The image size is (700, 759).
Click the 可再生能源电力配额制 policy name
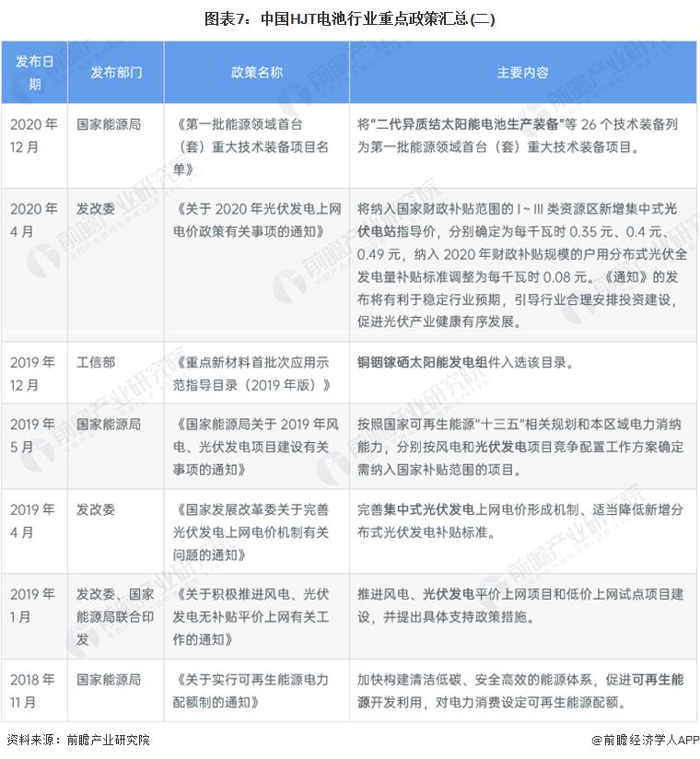[x=251, y=691]
